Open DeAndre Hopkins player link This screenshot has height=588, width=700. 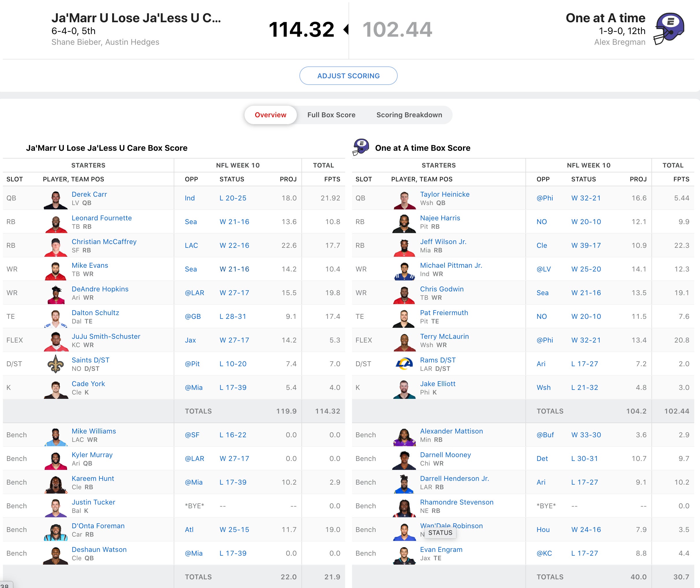100,289
